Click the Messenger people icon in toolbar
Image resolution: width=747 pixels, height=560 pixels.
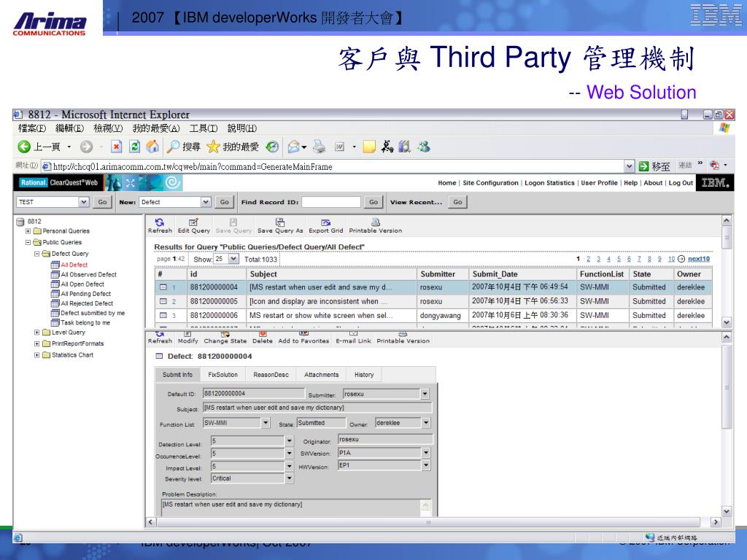point(424,147)
